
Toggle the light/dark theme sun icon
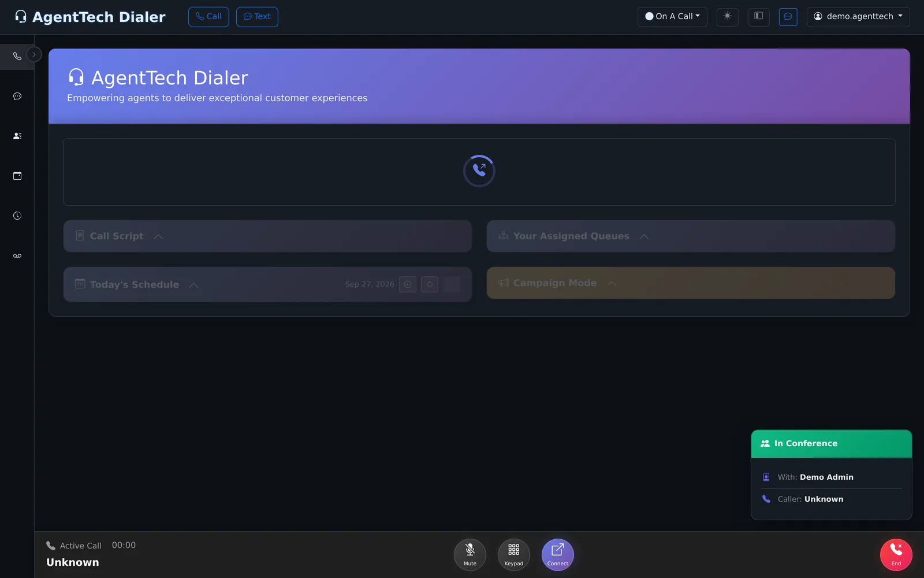(x=727, y=17)
